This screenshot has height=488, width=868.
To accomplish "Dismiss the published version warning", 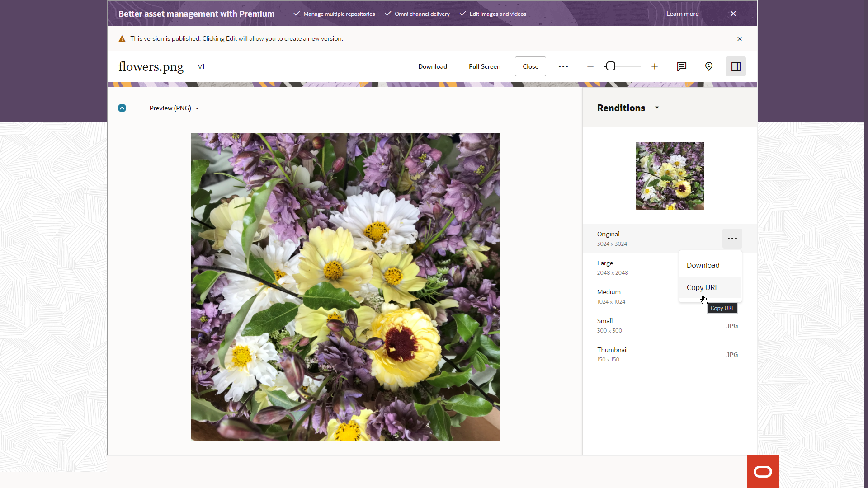I will [739, 39].
